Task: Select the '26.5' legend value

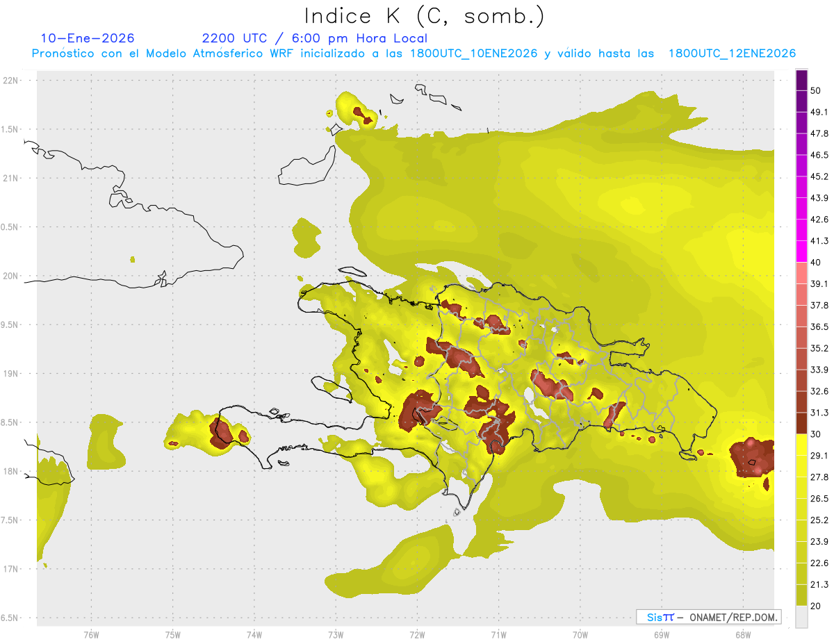Action: [819, 498]
